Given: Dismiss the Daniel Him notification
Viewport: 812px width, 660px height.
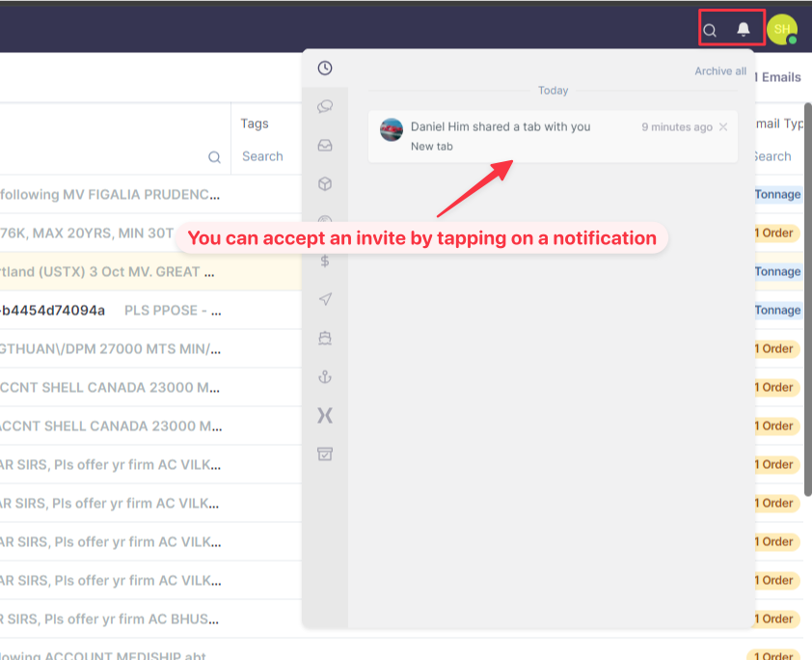Looking at the screenshot, I should click(x=723, y=126).
